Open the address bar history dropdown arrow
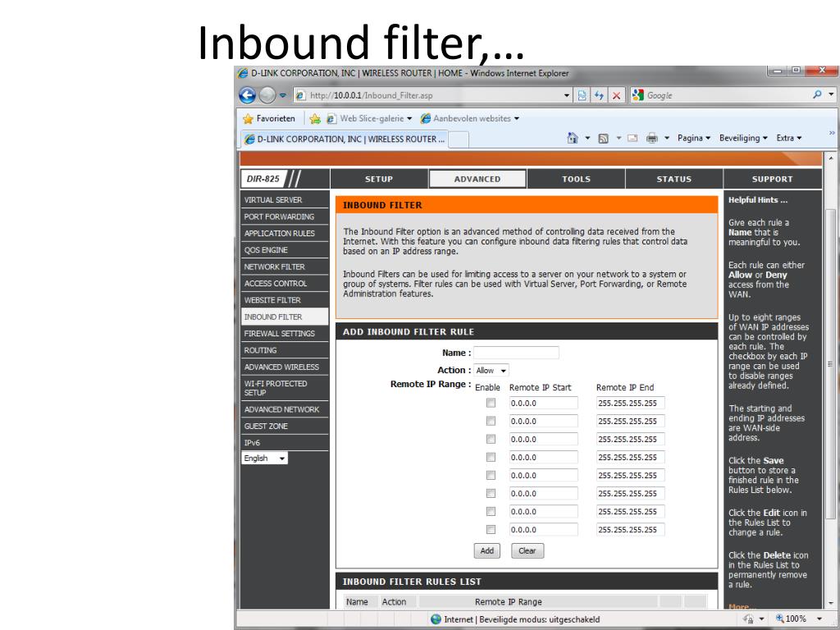Image resolution: width=840 pixels, height=630 pixels. 567,95
